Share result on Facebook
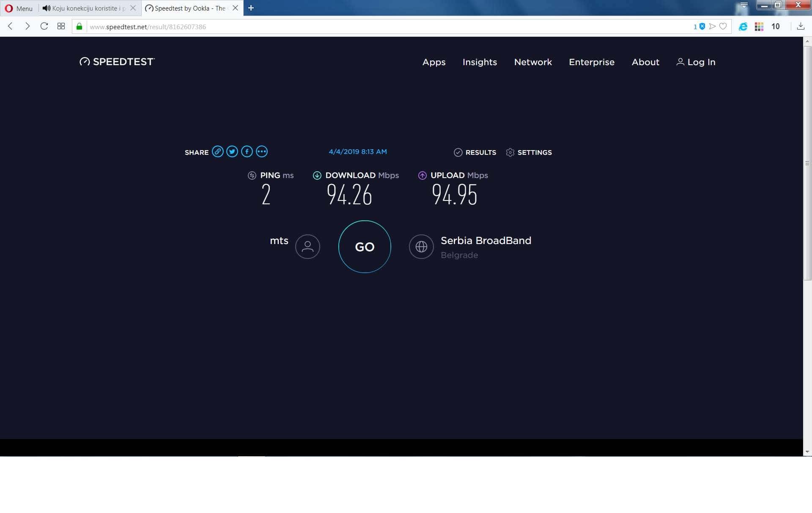Screen dimensions: 812x513 247,151
